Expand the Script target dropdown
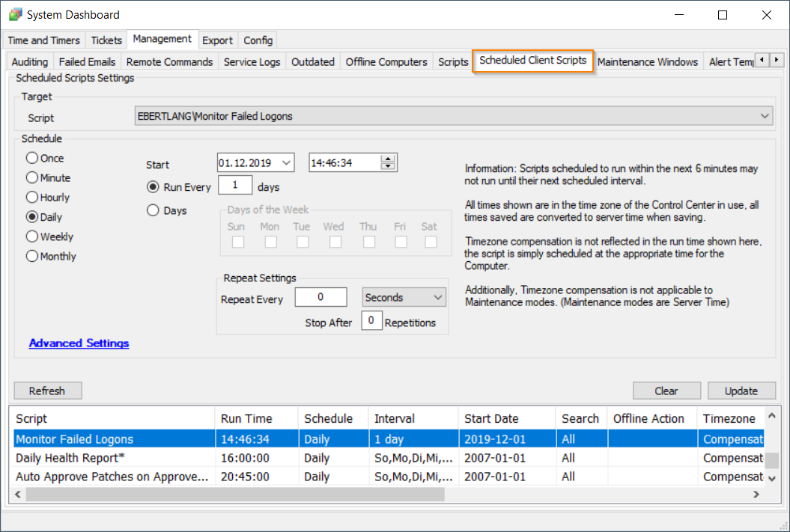Screen dimensions: 790x532 pos(764,116)
